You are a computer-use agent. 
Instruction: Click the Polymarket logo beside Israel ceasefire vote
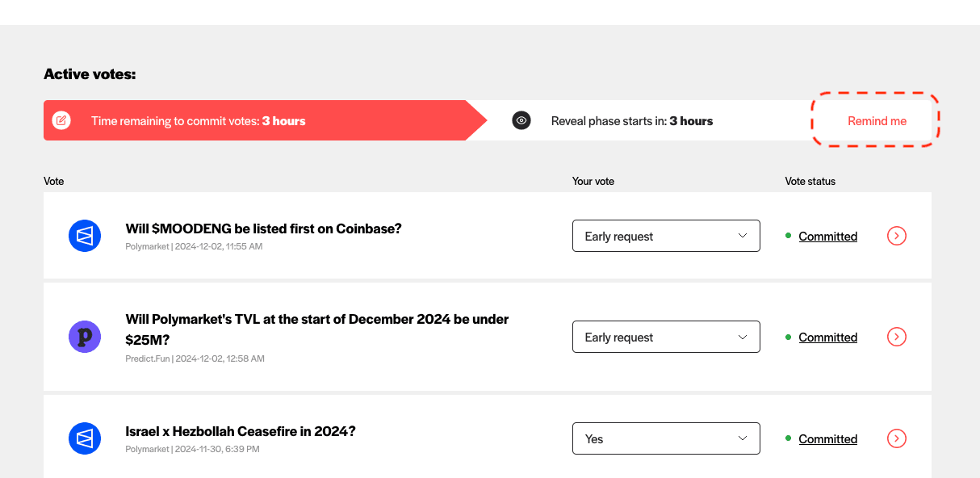click(85, 438)
